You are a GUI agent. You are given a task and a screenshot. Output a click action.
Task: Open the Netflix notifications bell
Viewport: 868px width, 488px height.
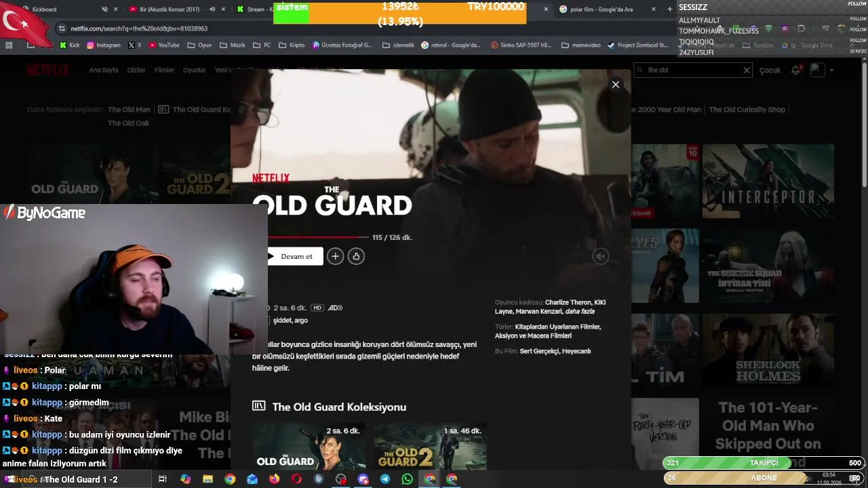[x=795, y=70]
